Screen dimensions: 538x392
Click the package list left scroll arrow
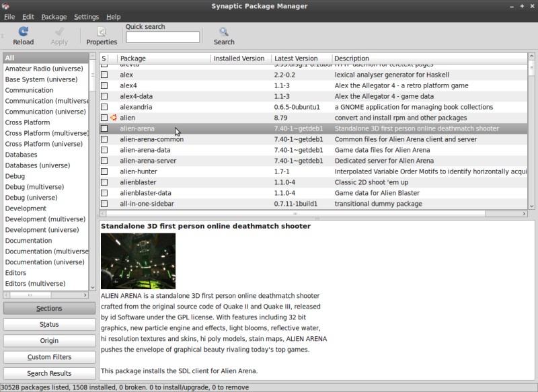point(103,214)
